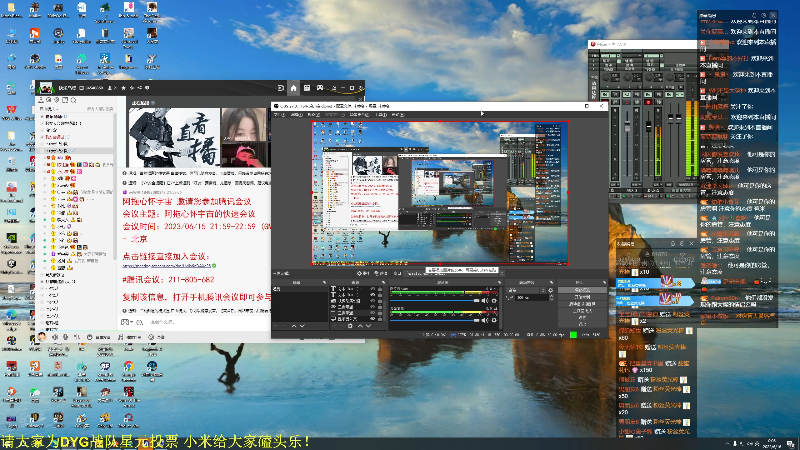Click the chat message input field

click(209, 322)
